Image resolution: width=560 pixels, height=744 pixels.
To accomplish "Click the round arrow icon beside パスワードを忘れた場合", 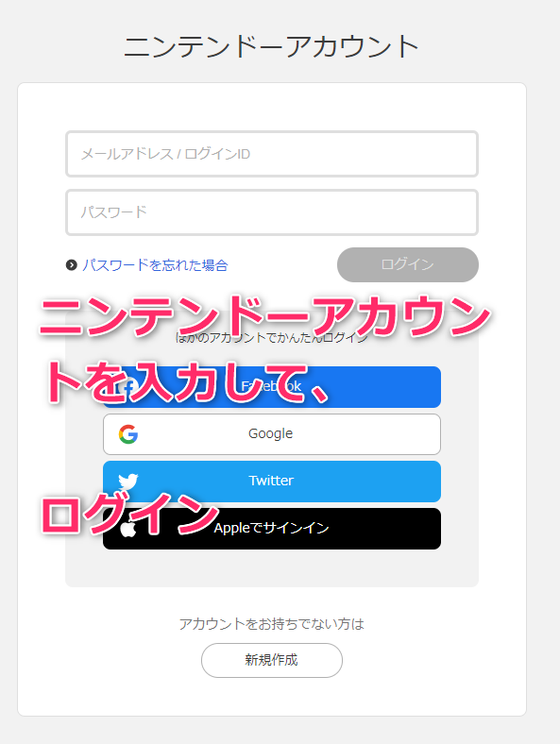I will coord(71,264).
